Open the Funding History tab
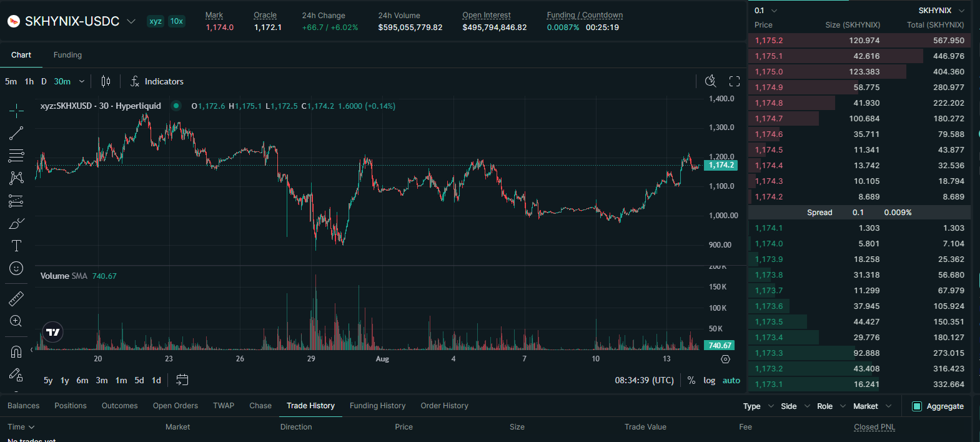The height and width of the screenshot is (442, 980). tap(378, 406)
